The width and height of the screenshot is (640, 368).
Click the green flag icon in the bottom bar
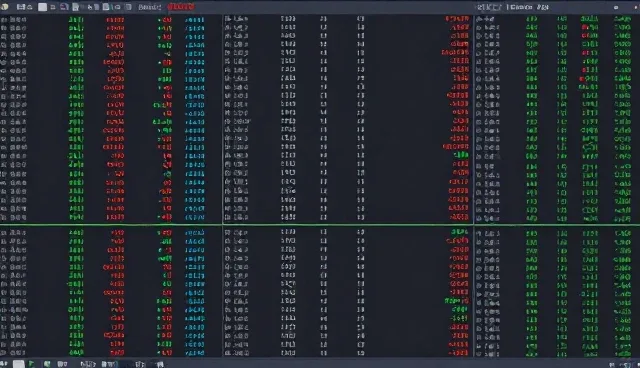(31, 364)
